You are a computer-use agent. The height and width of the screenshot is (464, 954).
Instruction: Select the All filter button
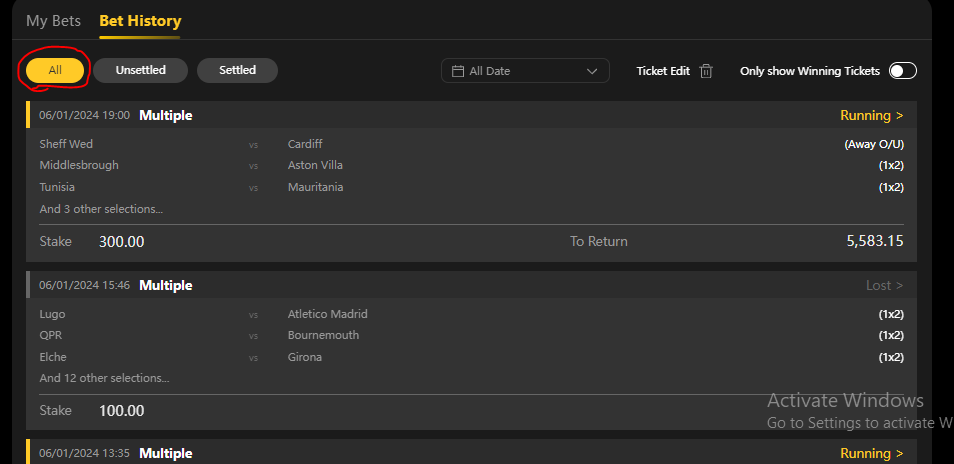coord(55,70)
